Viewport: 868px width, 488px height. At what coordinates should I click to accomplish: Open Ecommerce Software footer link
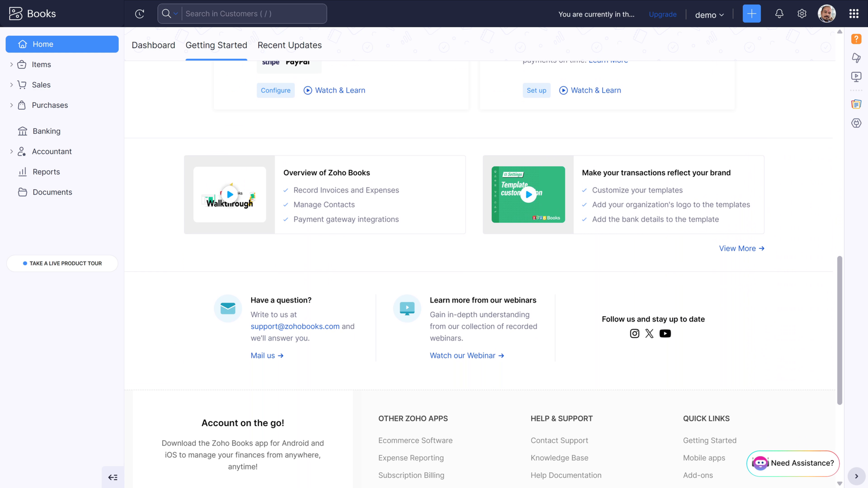point(416,441)
